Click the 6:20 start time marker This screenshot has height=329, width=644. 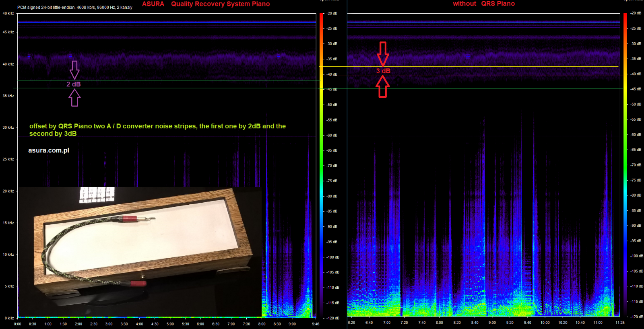pyautogui.click(x=351, y=323)
